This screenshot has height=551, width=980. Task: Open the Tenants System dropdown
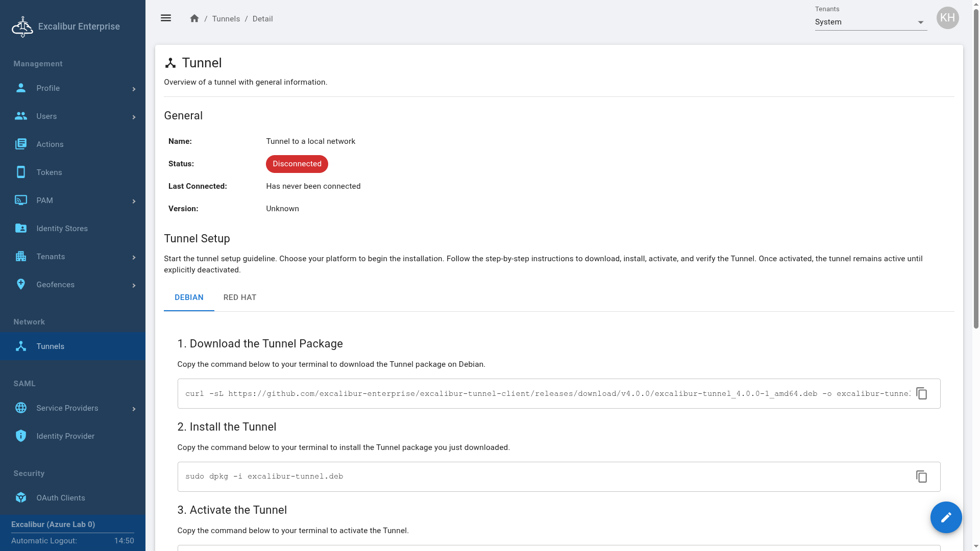pyautogui.click(x=870, y=22)
